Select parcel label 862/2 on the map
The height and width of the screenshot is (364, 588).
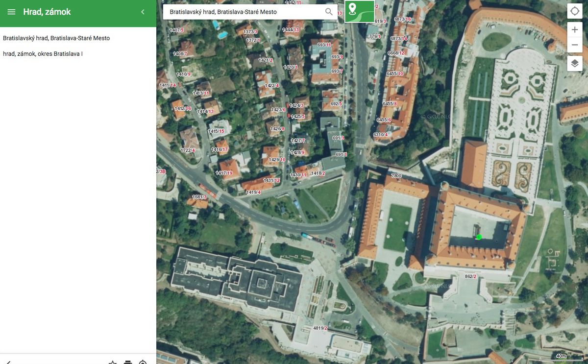tap(470, 276)
